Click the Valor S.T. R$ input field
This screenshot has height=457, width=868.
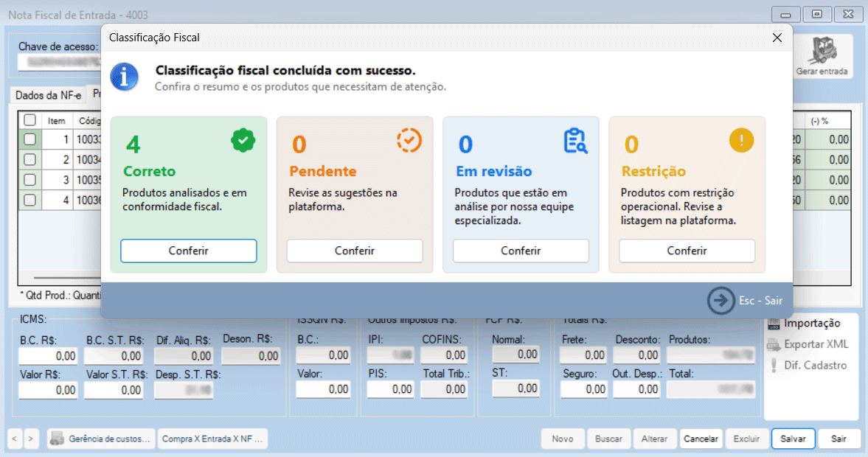[114, 390]
